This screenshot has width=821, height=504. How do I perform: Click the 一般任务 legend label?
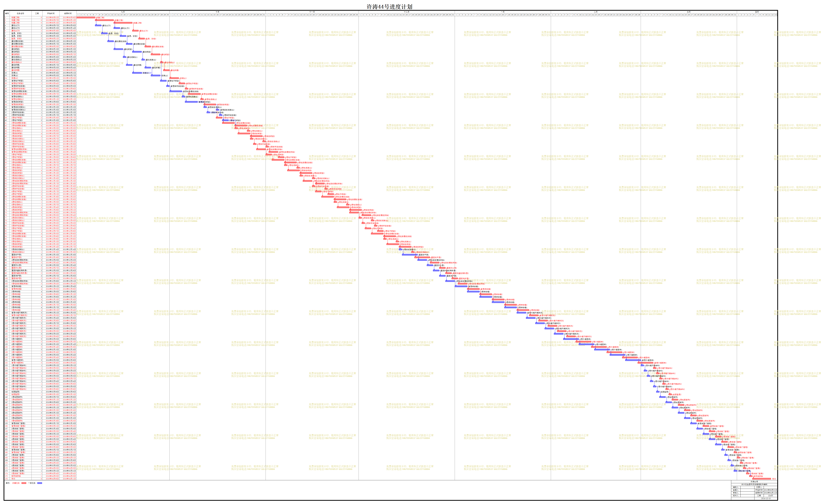(x=32, y=483)
